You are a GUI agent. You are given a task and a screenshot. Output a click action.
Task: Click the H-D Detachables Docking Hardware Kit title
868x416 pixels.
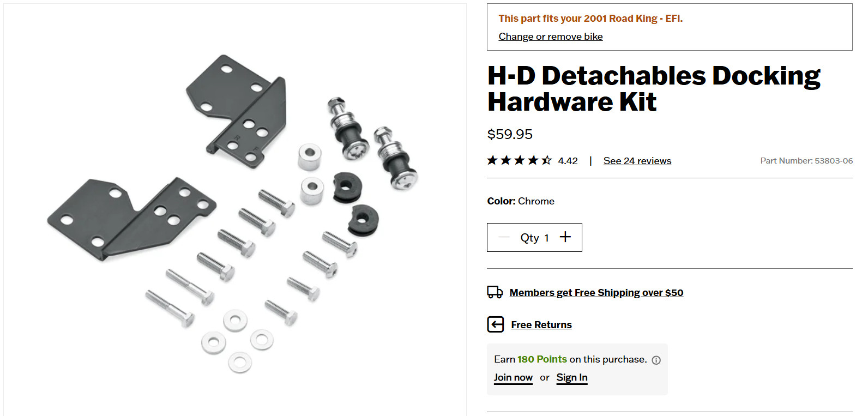click(654, 88)
